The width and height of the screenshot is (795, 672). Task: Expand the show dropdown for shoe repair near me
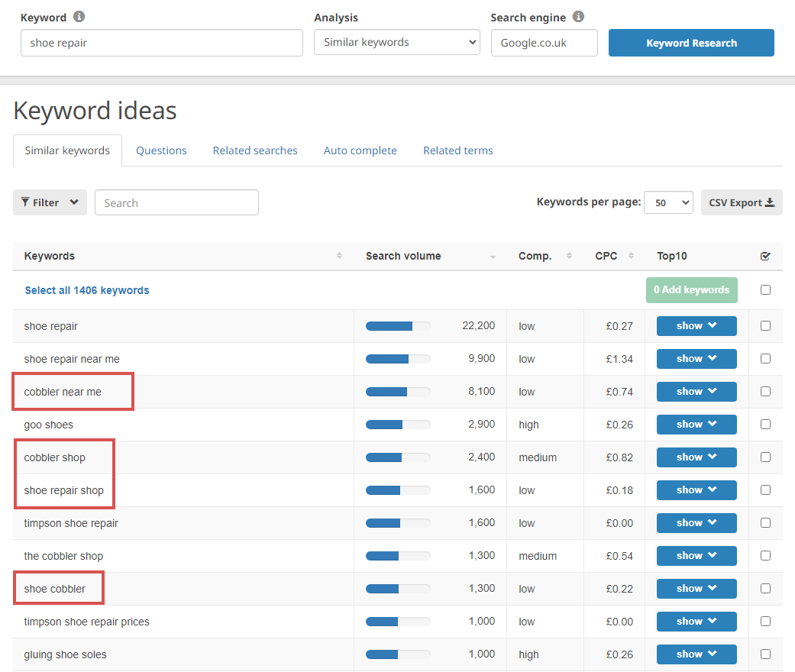coord(696,358)
